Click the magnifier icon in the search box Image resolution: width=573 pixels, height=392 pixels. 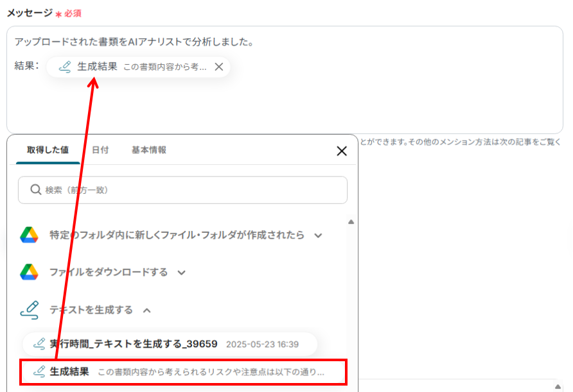[x=36, y=190]
